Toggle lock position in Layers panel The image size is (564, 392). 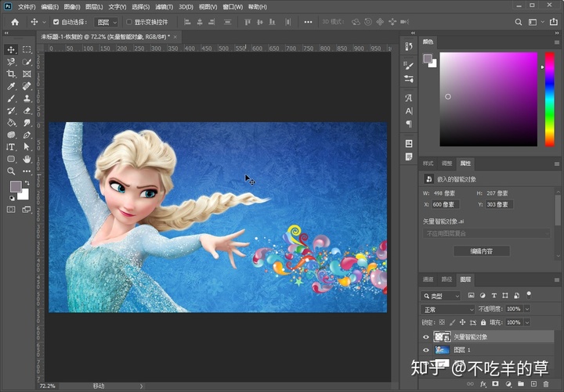tap(463, 322)
